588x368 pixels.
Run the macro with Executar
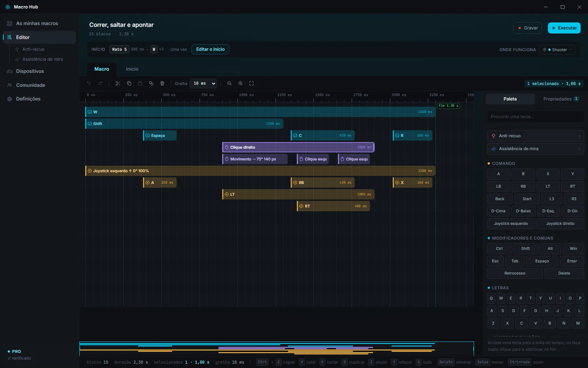pos(564,28)
